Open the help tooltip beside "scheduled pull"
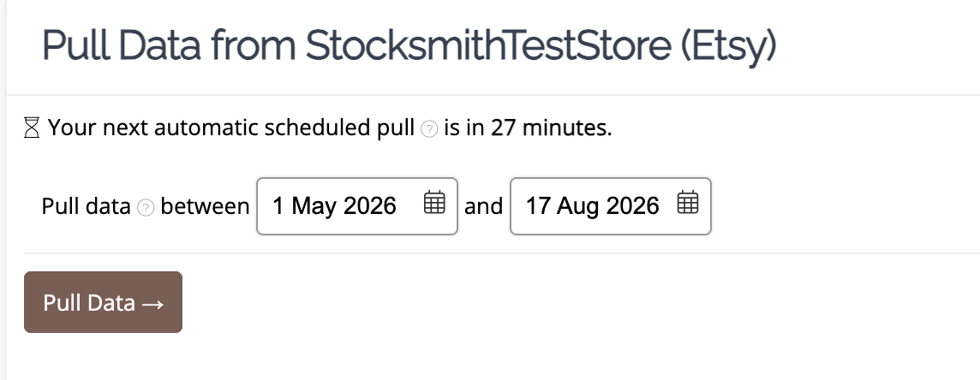 (x=429, y=128)
